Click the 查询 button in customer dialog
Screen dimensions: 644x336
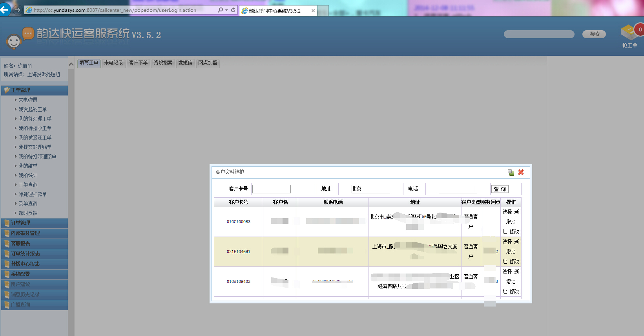coord(500,189)
